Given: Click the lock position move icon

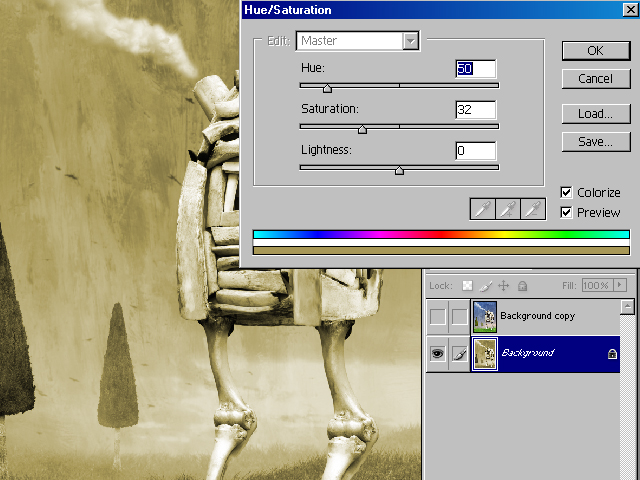Looking at the screenshot, I should (503, 286).
